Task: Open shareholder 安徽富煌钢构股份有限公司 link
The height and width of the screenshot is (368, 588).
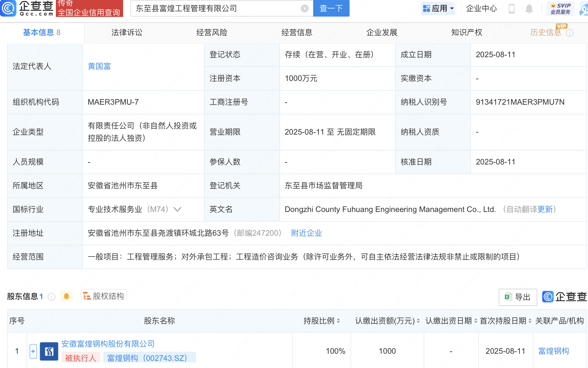Action: pos(108,344)
